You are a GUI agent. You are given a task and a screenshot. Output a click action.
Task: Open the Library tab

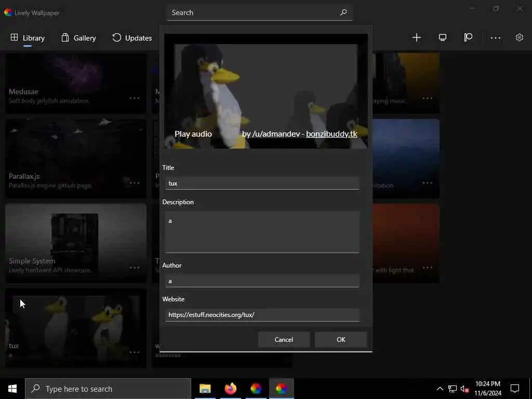point(28,37)
